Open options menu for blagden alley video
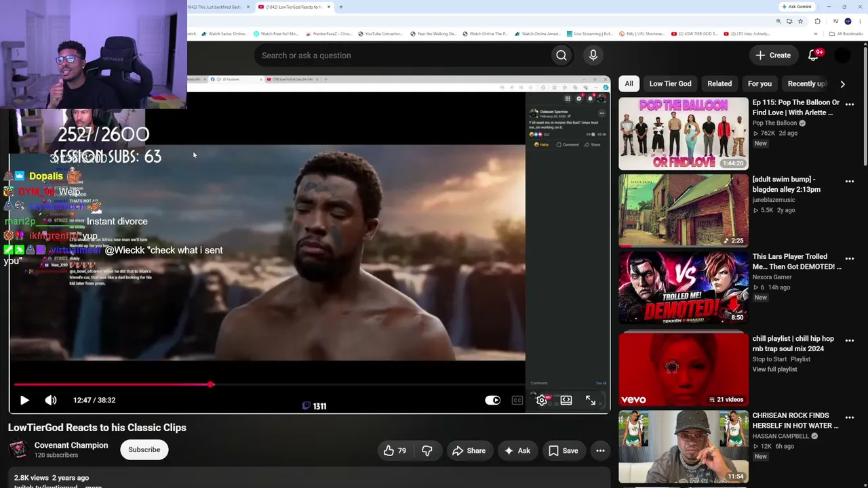Viewport: 868px width, 488px height. [x=850, y=182]
